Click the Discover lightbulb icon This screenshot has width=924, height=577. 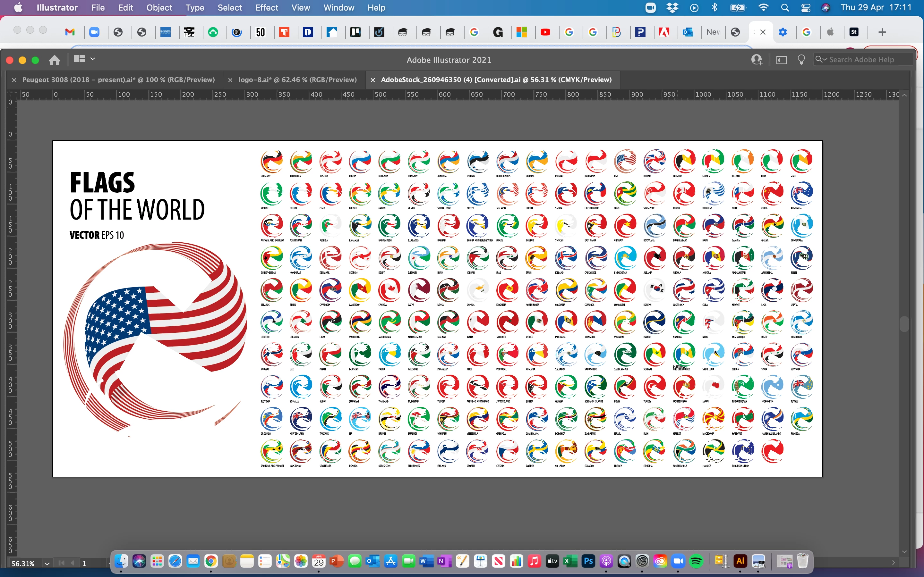coord(801,60)
